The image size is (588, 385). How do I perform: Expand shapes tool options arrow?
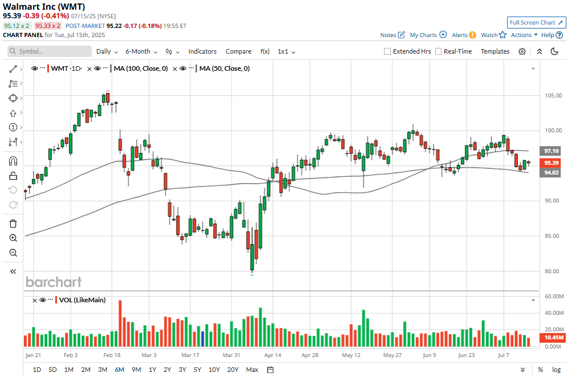[21, 98]
